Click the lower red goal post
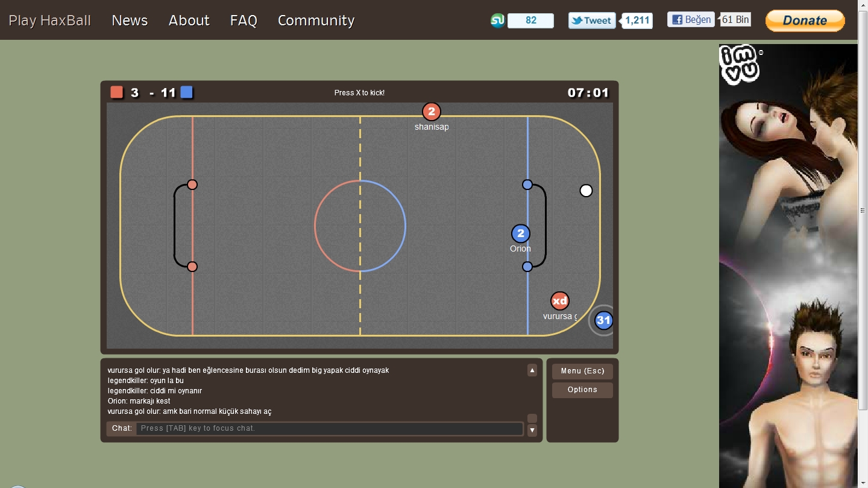Image resolution: width=868 pixels, height=488 pixels. click(192, 267)
